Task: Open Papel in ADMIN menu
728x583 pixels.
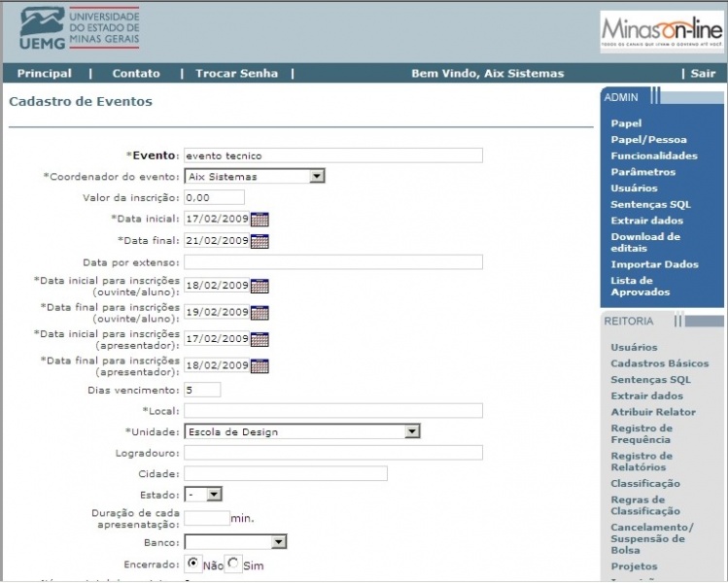Action: [x=626, y=123]
